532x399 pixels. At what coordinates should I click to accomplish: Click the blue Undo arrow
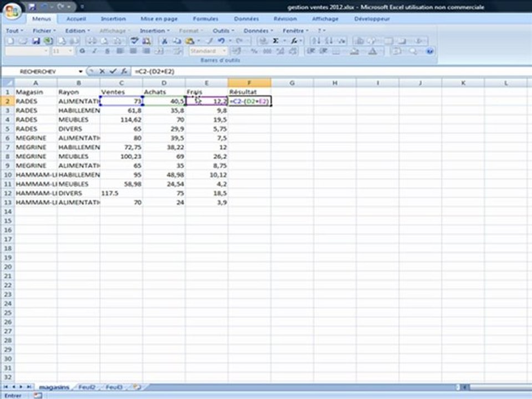pos(222,41)
